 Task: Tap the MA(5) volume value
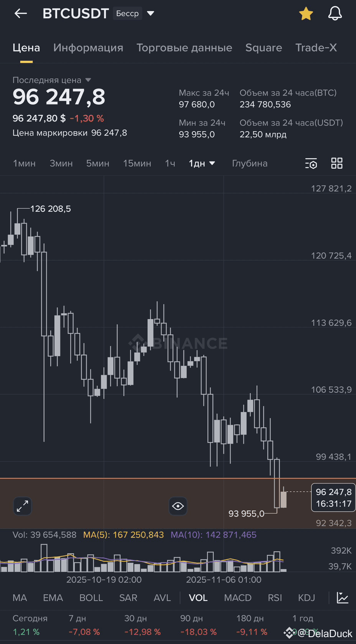tap(123, 535)
